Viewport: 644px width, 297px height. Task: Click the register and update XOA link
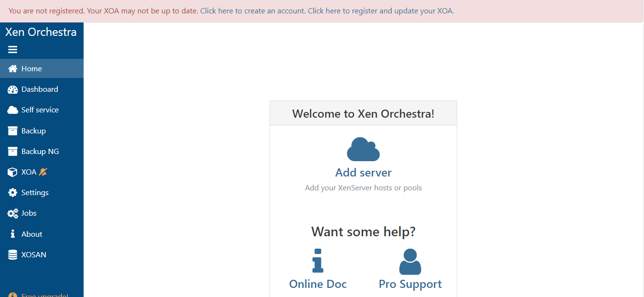pyautogui.click(x=380, y=11)
